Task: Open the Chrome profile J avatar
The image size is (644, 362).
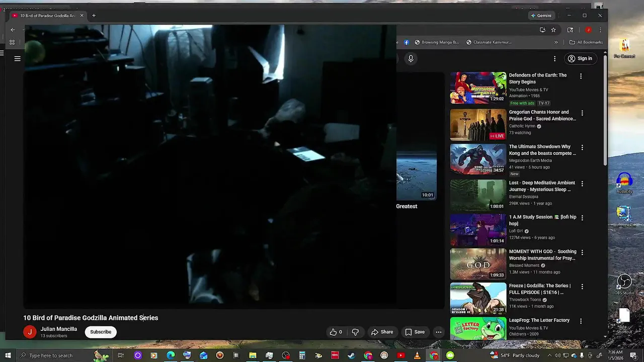Action: [x=588, y=30]
